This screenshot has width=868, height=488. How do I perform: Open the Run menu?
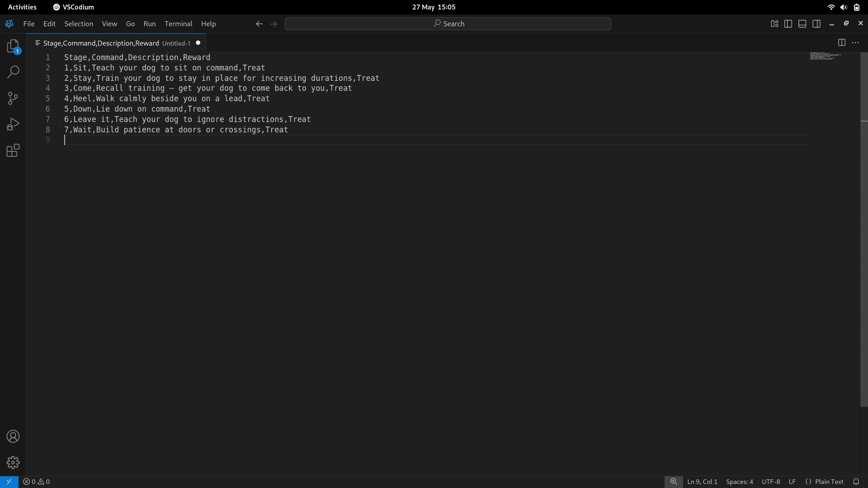(x=150, y=23)
